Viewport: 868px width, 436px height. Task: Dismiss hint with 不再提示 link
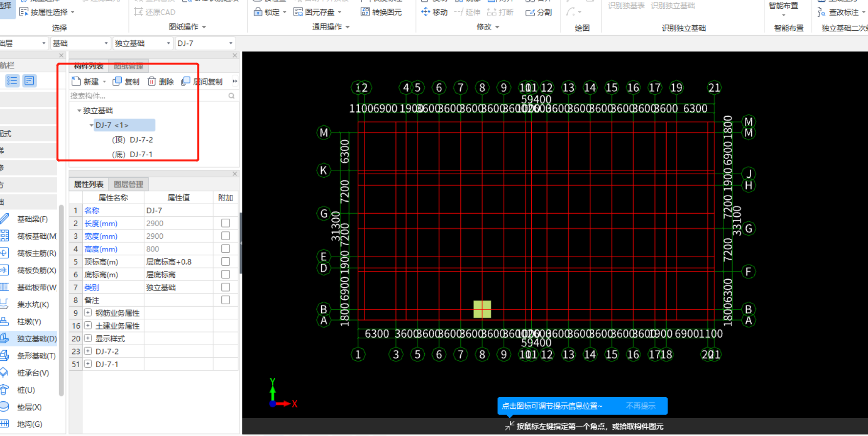pos(641,406)
